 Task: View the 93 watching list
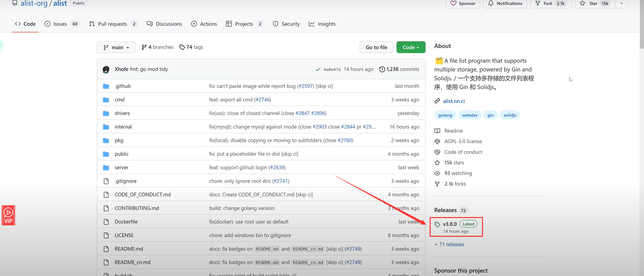[x=453, y=173]
